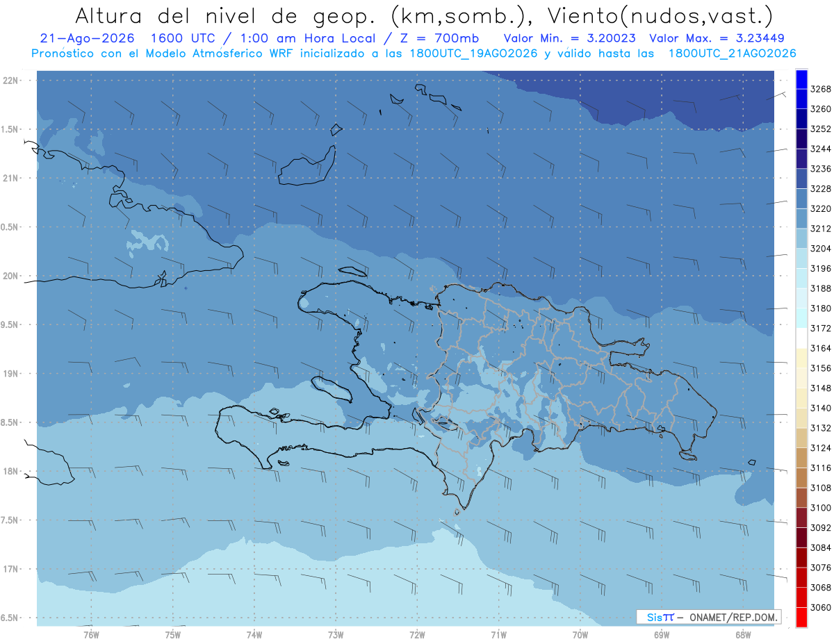Click the 'Valor Min. = 3.20023' readout
This screenshot has width=834, height=644.
coord(571,38)
